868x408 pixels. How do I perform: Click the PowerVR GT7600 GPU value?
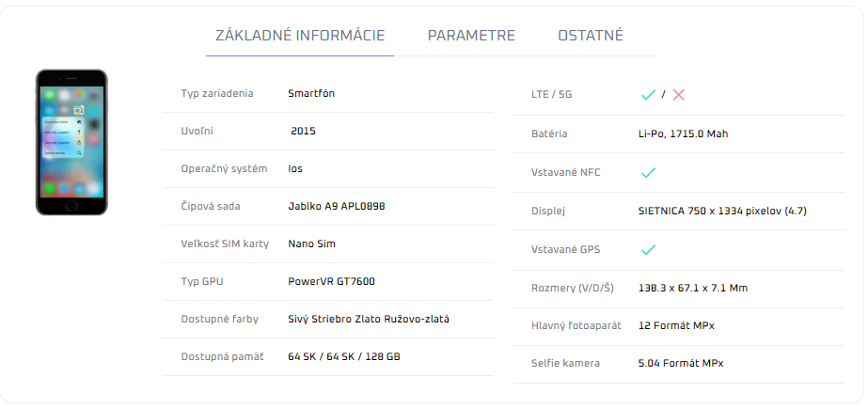coord(332,281)
